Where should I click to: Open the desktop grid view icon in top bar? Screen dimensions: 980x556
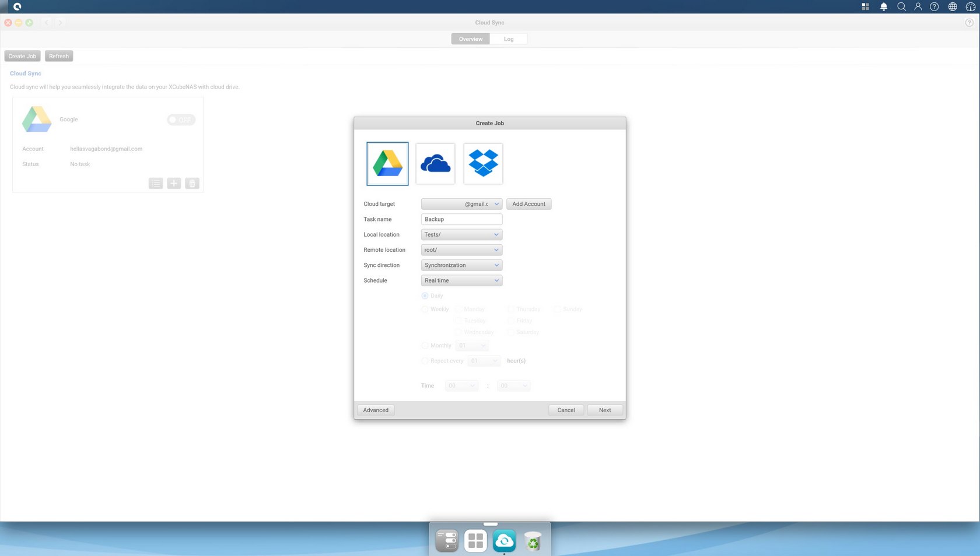[865, 6]
